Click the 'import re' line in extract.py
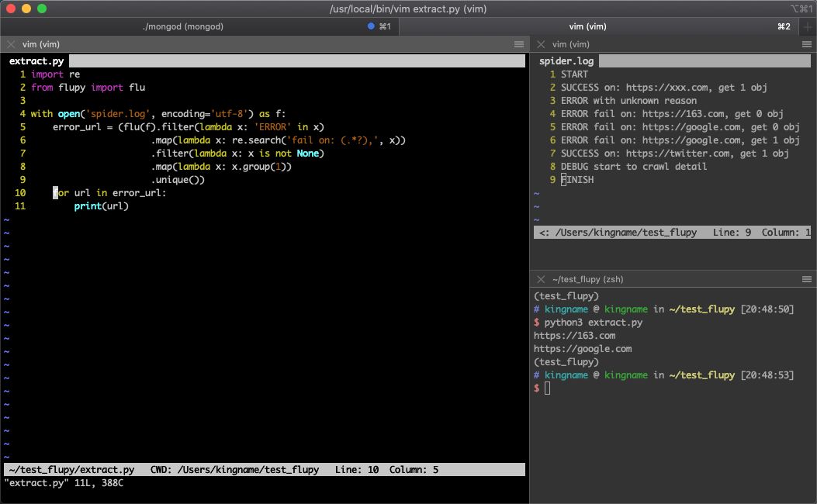 pyautogui.click(x=56, y=74)
